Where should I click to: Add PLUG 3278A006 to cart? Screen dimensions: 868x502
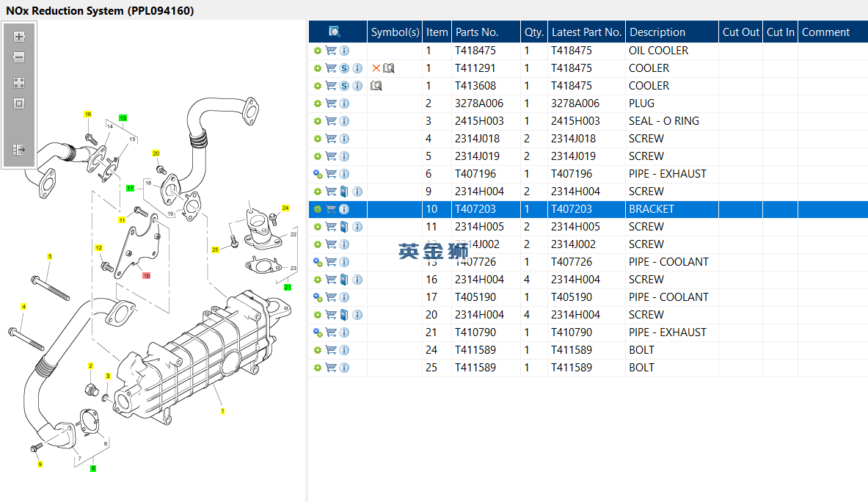point(331,103)
